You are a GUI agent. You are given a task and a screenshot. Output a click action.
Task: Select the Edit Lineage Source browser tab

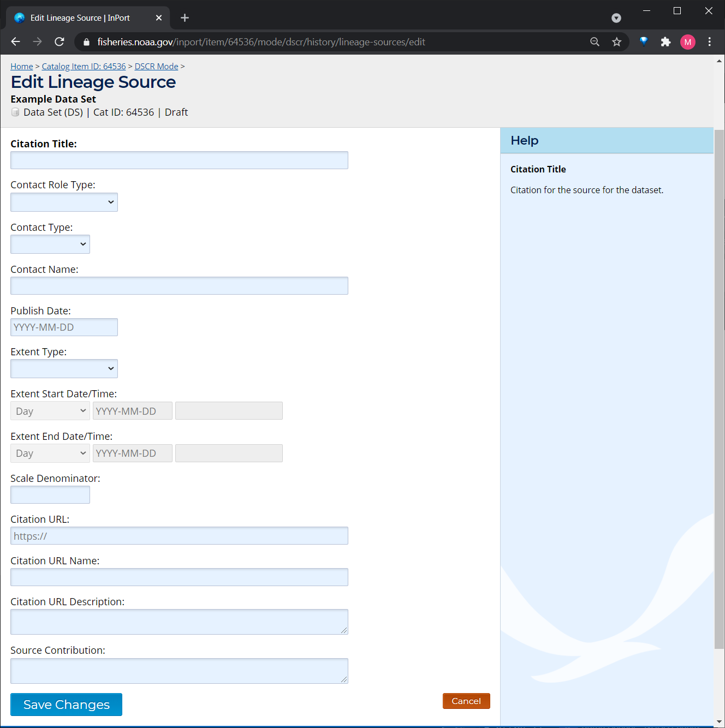coord(88,18)
